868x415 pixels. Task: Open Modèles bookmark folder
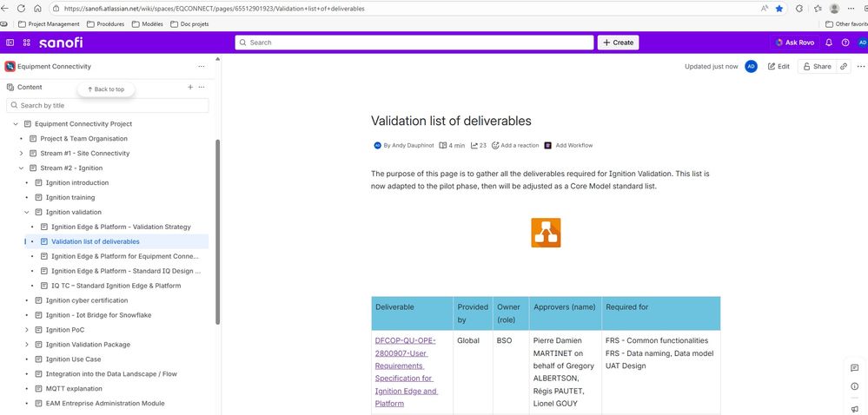(x=147, y=24)
